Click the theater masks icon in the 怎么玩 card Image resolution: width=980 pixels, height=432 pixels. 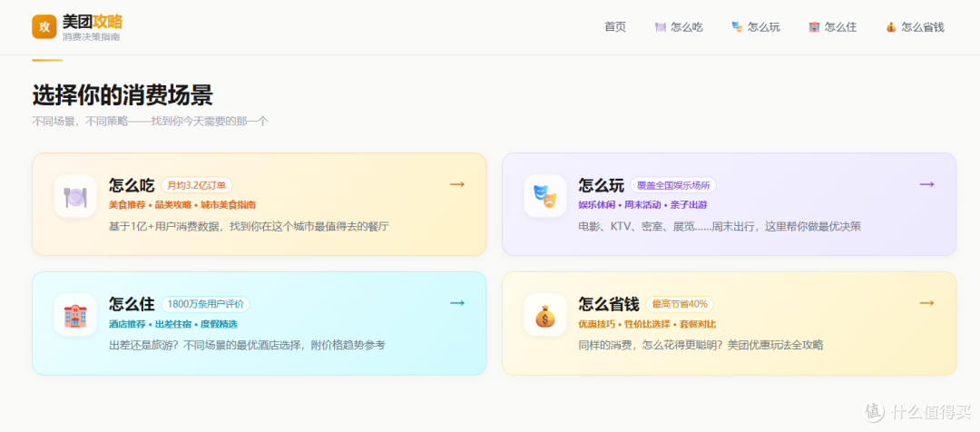click(x=545, y=196)
